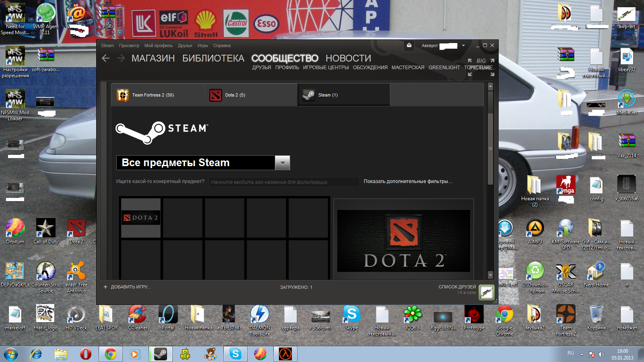Select the avast! Free Antivirus desktop icon

(x=76, y=277)
